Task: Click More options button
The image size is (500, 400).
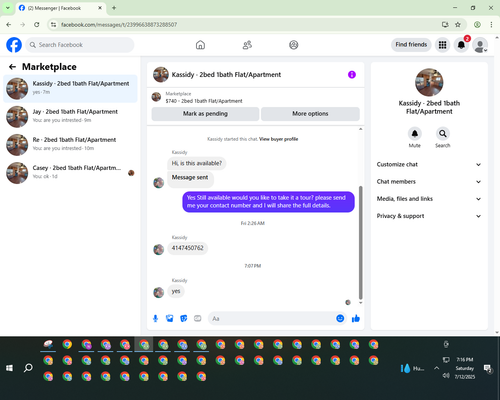Action: point(310,114)
